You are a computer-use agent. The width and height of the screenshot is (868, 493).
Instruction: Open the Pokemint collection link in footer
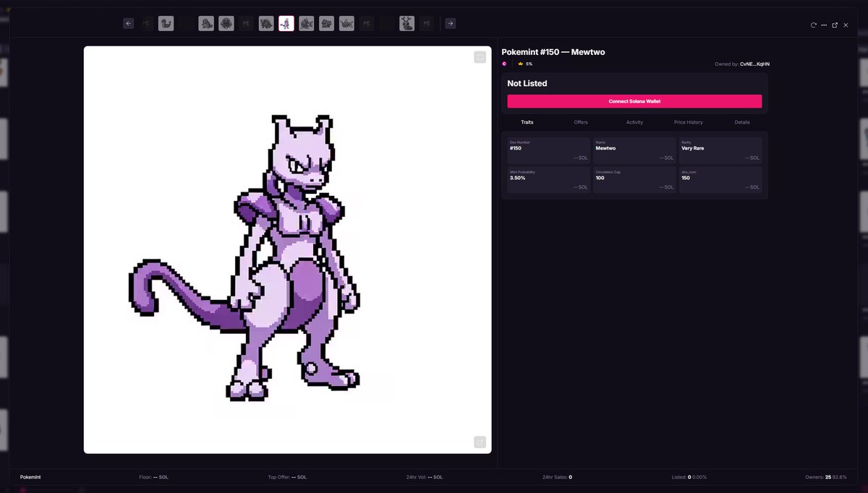coord(30,477)
